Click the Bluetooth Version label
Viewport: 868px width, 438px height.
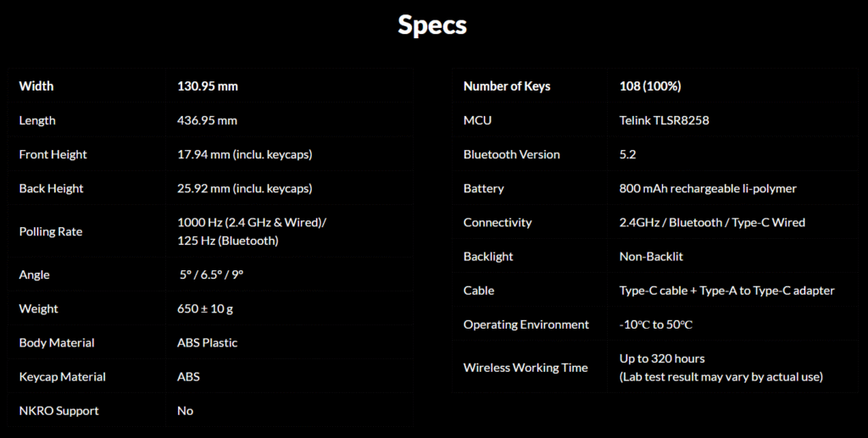pyautogui.click(x=512, y=154)
